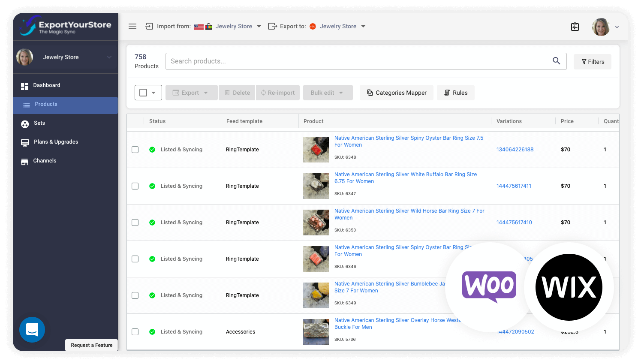Open the live chat bubble
This screenshot has height=364, width=641.
[x=32, y=330]
